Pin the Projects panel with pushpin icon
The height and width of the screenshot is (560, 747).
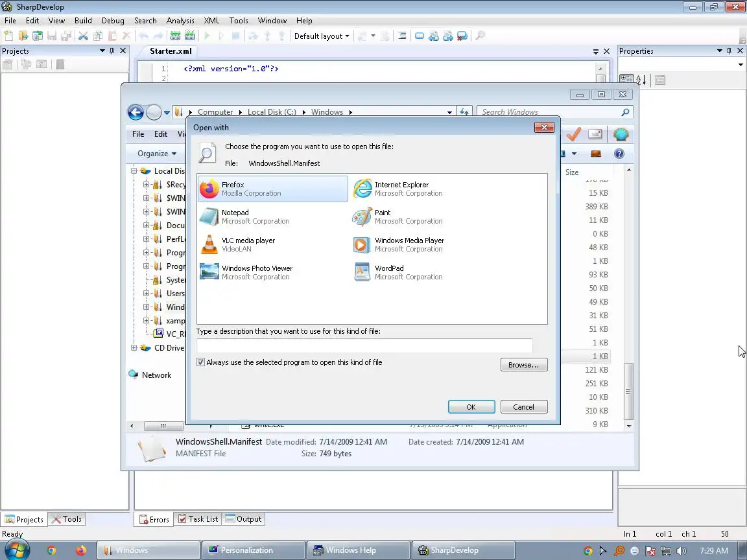(112, 51)
